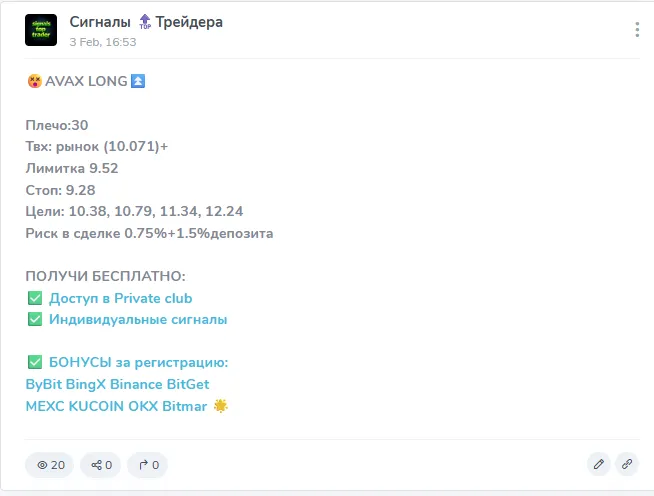Open the Доступ в Private club link
The width and height of the screenshot is (654, 496).
coord(121,298)
